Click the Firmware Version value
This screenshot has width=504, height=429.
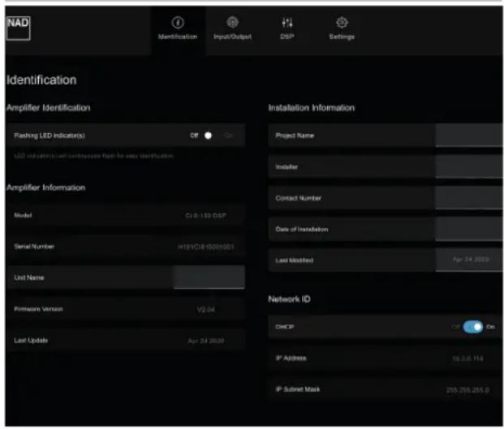205,310
